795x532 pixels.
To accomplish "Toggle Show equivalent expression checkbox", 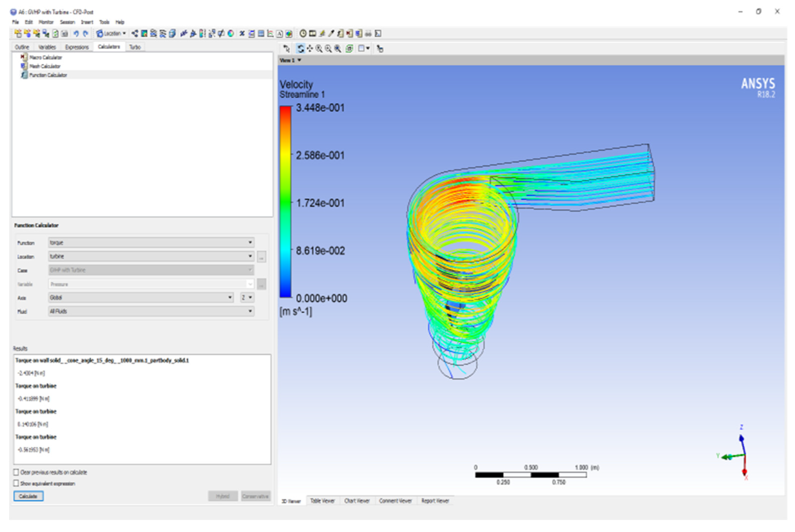I will (x=16, y=483).
